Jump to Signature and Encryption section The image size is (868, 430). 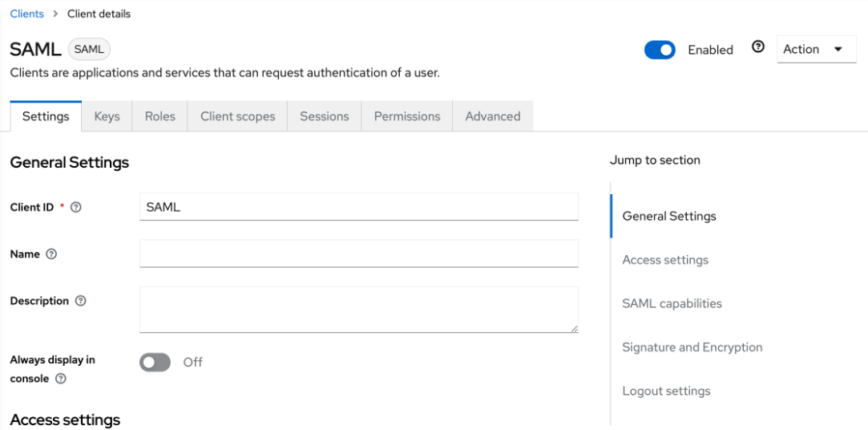click(x=692, y=347)
